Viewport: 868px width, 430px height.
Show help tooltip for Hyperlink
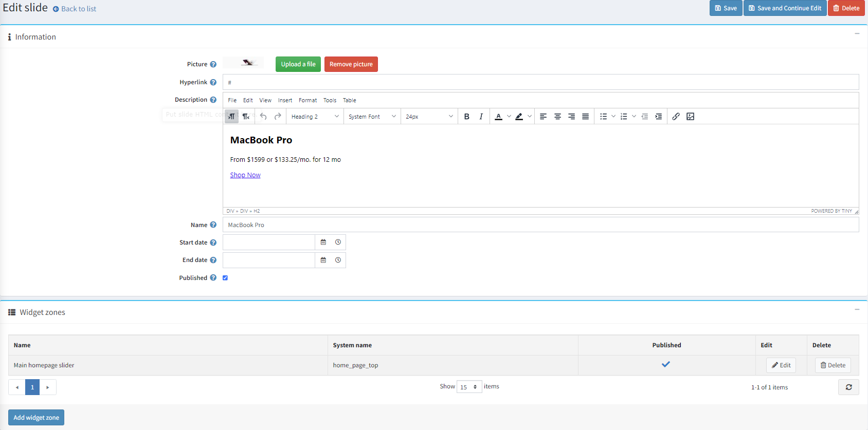pyautogui.click(x=213, y=82)
